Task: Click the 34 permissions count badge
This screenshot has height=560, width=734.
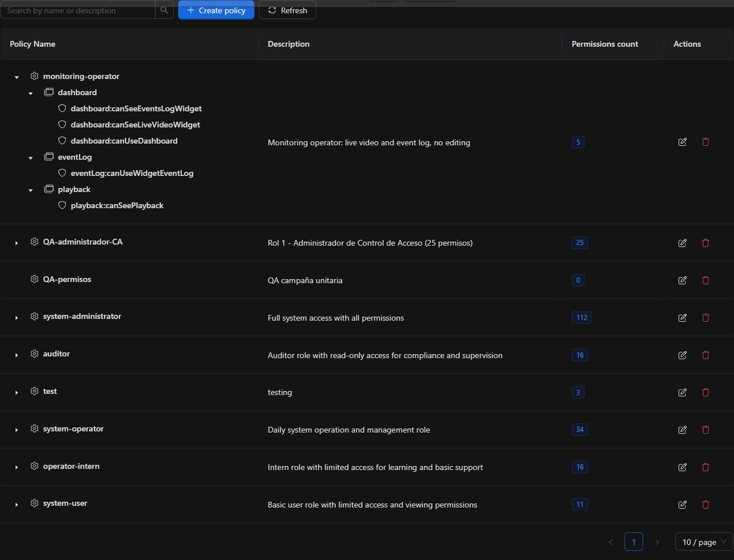Action: point(580,429)
